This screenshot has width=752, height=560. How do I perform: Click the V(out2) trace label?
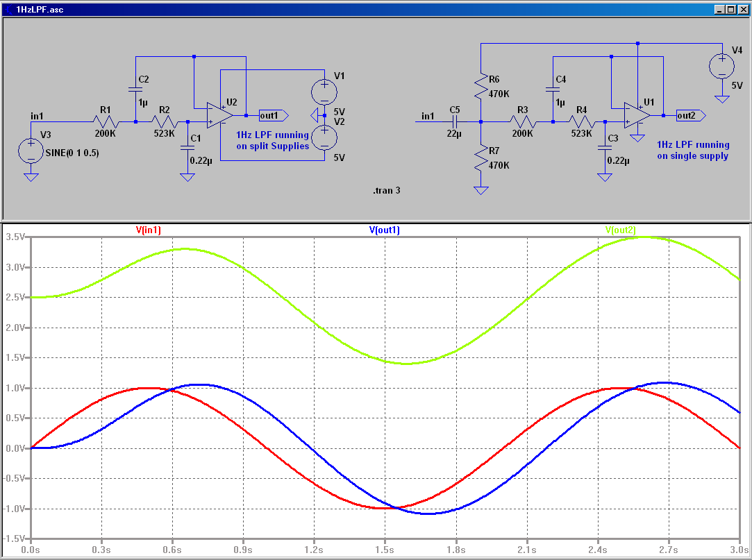tap(620, 230)
